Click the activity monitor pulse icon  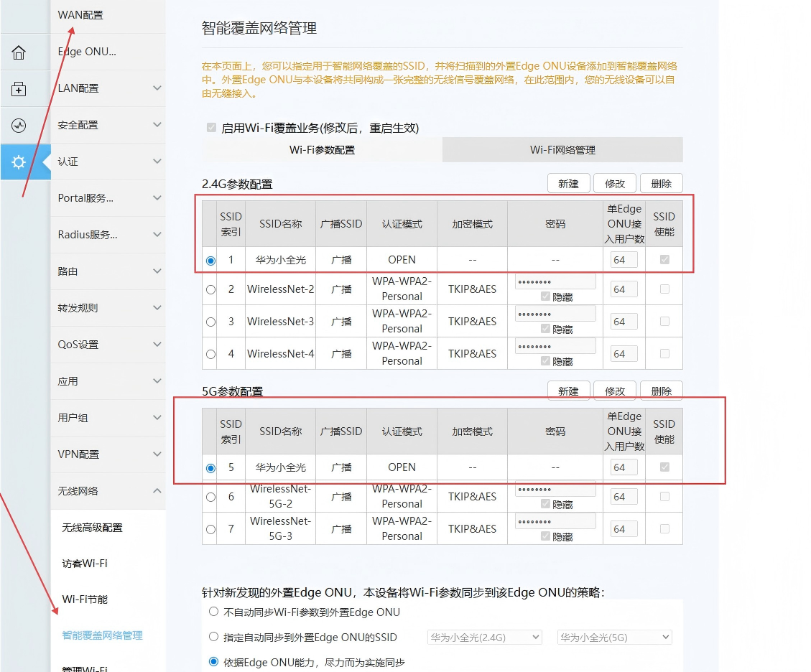pyautogui.click(x=19, y=126)
